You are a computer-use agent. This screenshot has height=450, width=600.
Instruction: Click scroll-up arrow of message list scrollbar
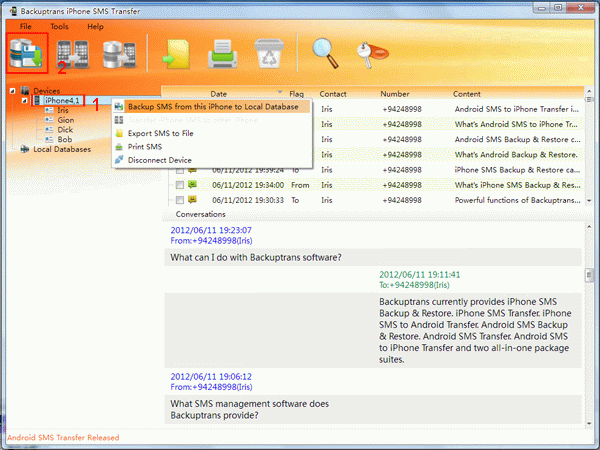click(589, 91)
